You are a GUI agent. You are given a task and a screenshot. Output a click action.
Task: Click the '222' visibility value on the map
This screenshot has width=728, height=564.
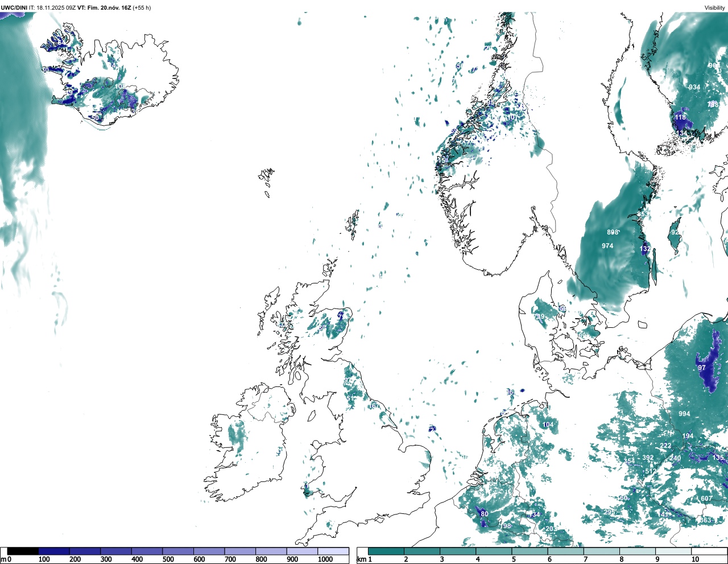coord(665,446)
